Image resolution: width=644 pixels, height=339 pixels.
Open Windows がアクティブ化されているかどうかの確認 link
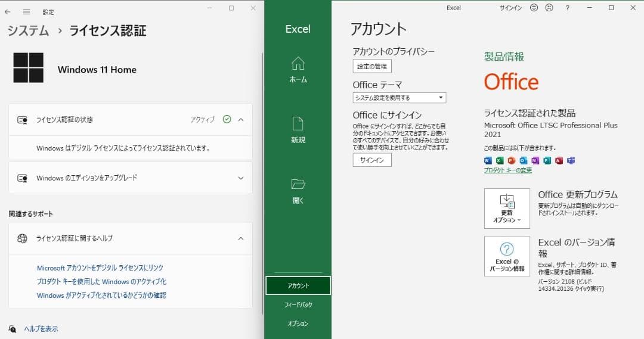101,295
